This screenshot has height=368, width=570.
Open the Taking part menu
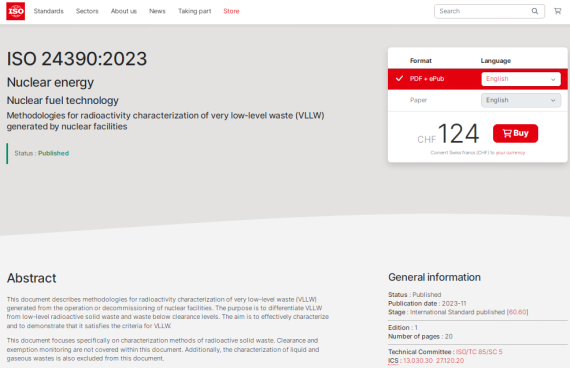click(x=194, y=11)
